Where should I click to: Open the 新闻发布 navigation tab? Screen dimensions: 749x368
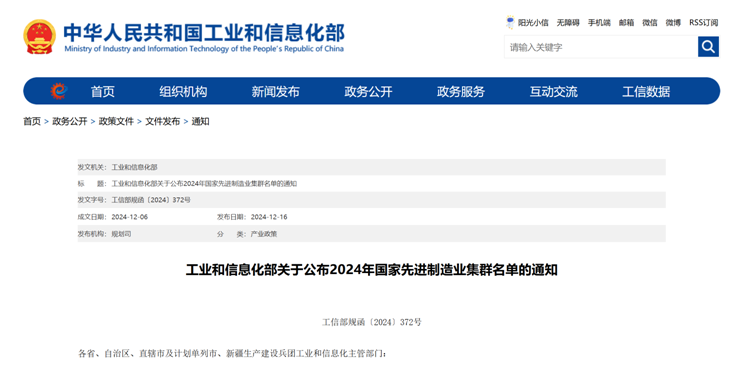[x=276, y=91]
